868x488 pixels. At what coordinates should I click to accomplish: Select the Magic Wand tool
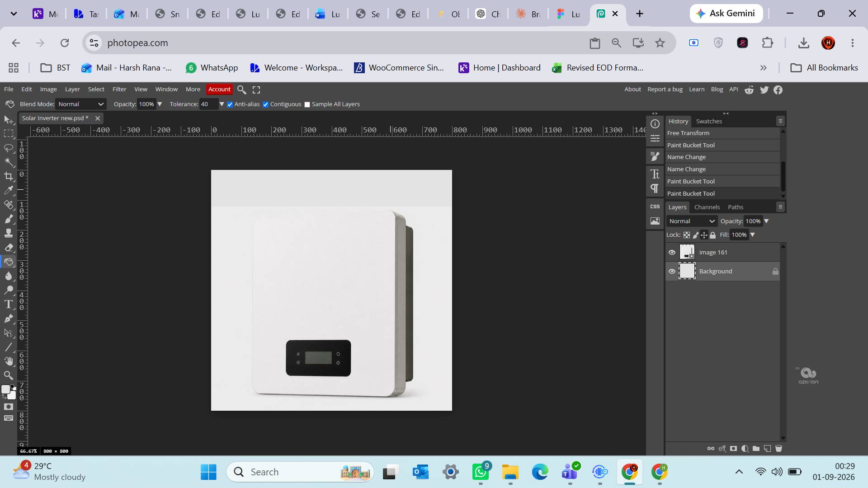9,162
